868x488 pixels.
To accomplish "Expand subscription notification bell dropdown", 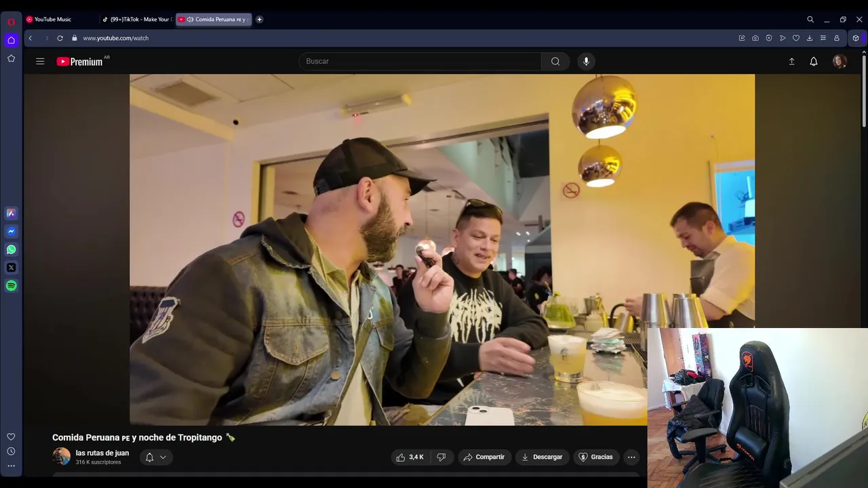I will click(156, 457).
